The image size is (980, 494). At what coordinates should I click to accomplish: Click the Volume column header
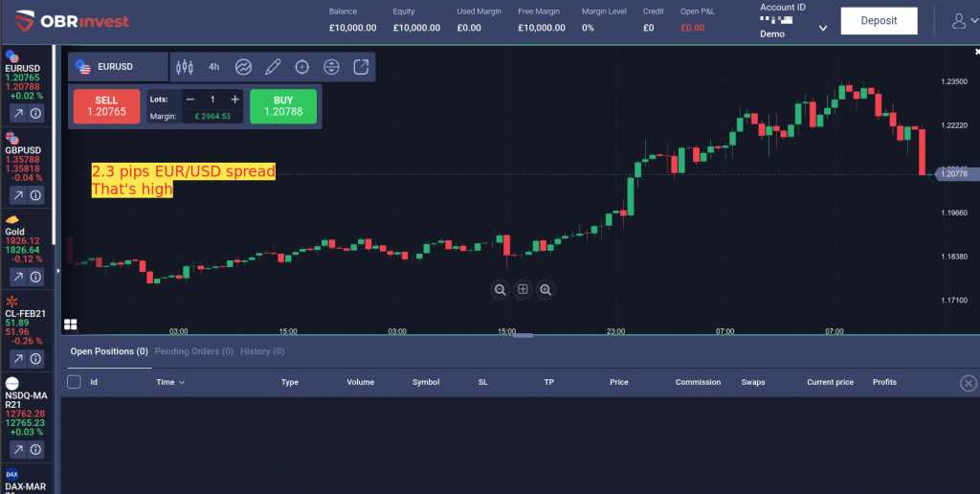point(360,382)
